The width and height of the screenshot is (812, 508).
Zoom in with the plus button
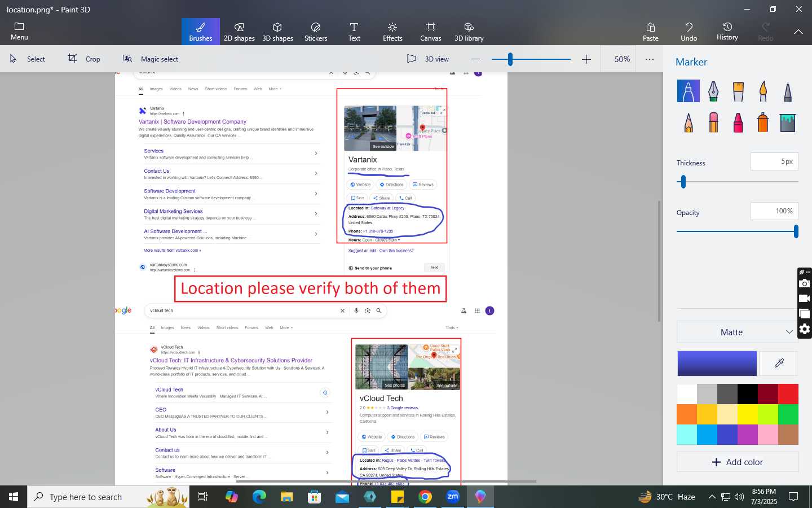[x=586, y=59]
